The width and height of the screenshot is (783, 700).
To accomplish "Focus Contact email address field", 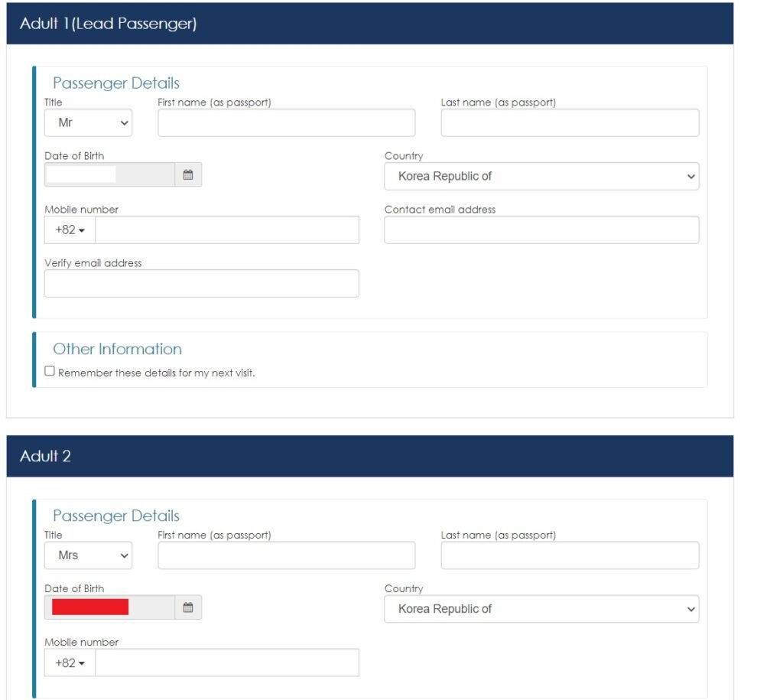I will (541, 230).
